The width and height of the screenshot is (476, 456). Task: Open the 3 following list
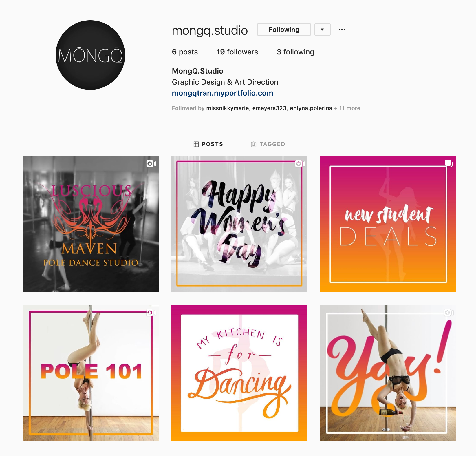pos(295,52)
